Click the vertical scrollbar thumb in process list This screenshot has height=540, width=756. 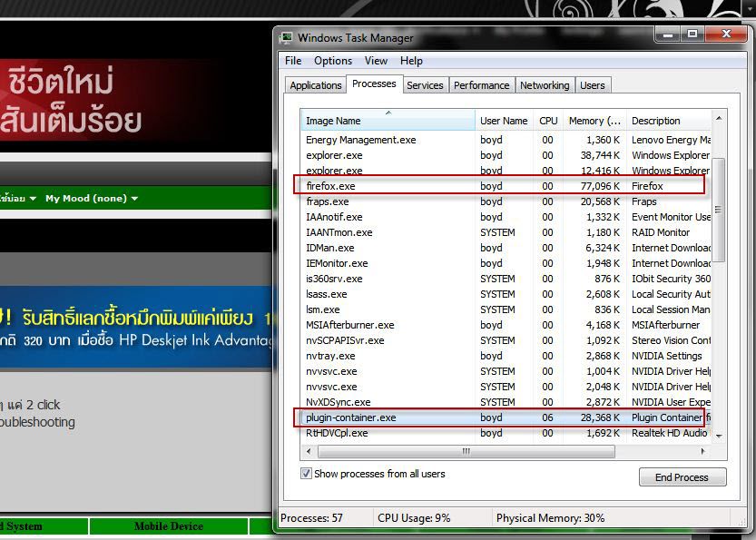[x=719, y=210]
